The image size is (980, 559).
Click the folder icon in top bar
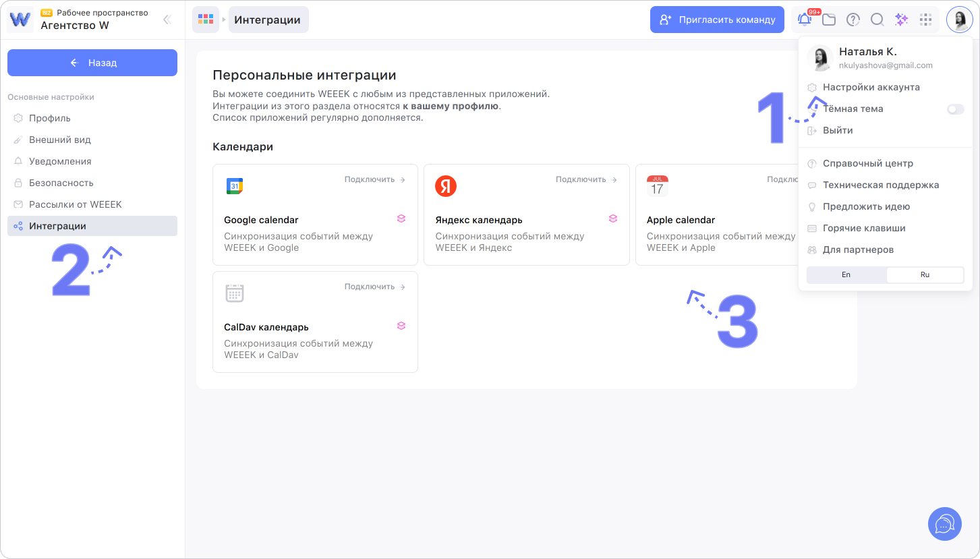[829, 20]
